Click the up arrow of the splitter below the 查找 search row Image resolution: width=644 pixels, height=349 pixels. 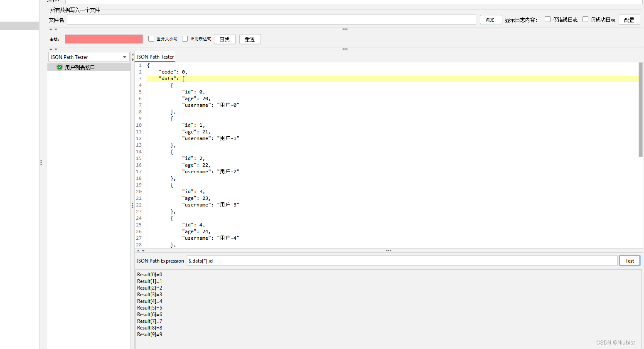pyautogui.click(x=51, y=49)
